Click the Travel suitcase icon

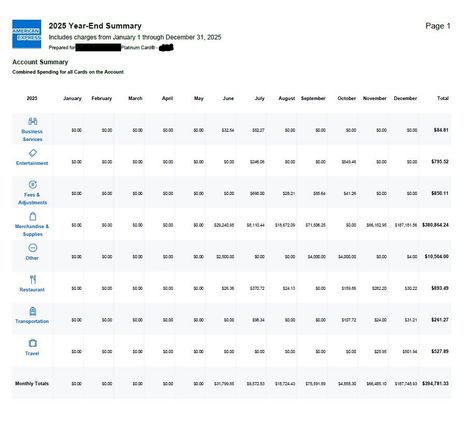click(33, 343)
